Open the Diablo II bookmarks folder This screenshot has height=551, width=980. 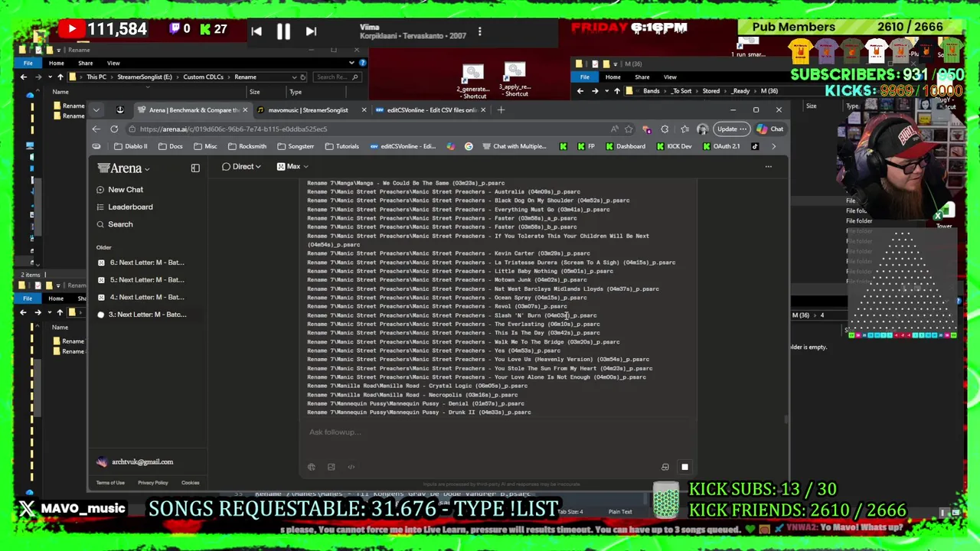click(x=130, y=146)
